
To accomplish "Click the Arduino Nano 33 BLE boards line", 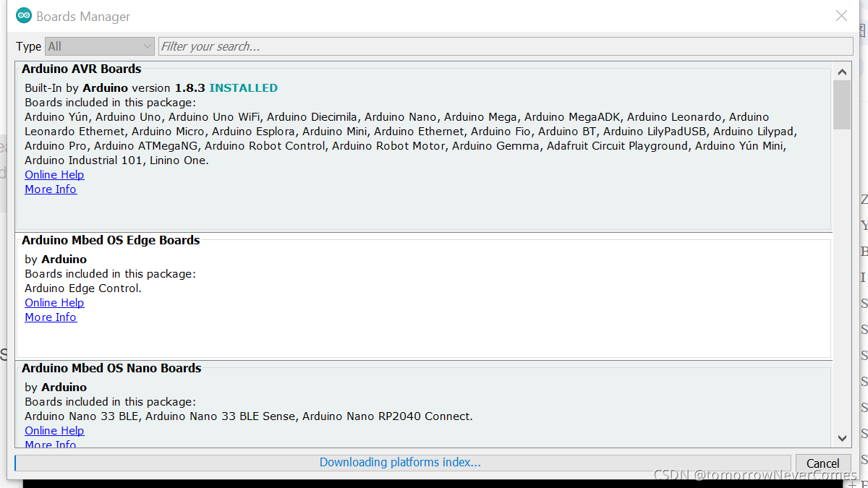I will [249, 416].
